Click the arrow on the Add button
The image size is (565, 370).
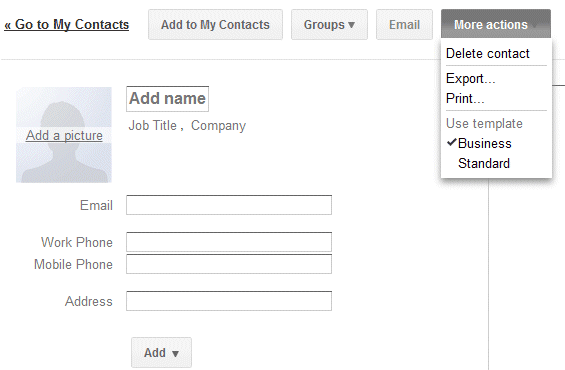click(175, 353)
